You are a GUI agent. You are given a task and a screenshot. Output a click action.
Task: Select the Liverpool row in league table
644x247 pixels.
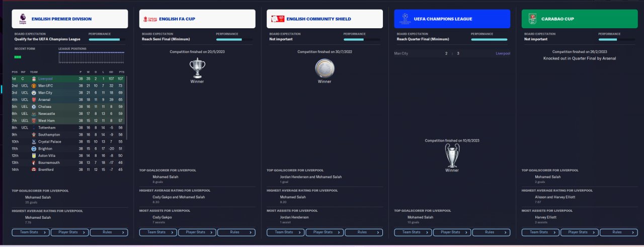(x=68, y=79)
